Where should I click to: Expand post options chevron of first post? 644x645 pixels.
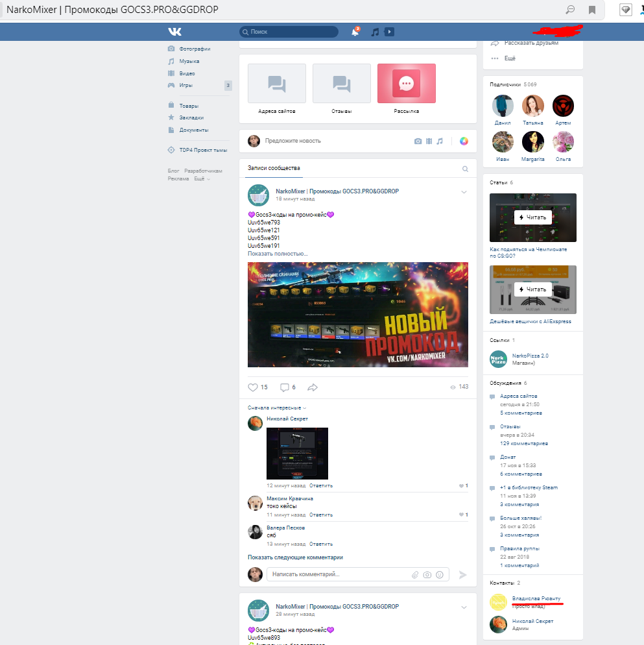[x=464, y=192]
